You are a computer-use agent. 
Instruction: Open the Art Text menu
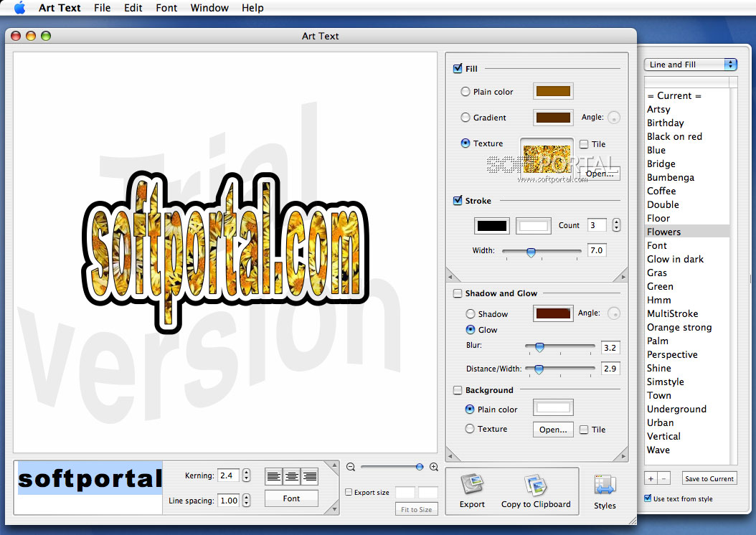(60, 8)
